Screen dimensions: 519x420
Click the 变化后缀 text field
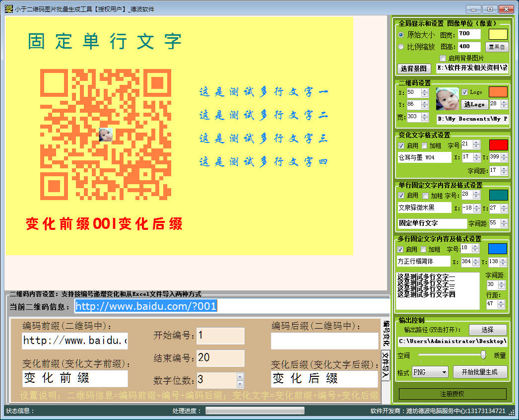(x=324, y=379)
